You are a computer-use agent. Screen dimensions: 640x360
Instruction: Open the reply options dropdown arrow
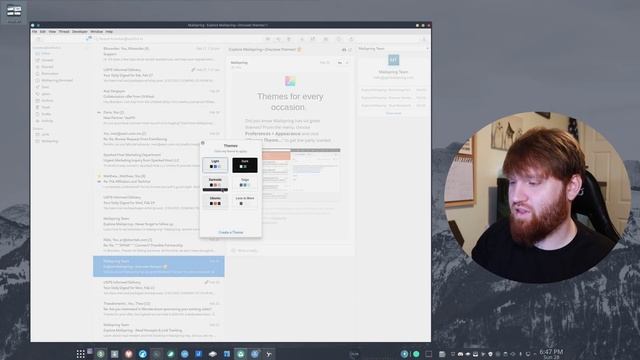347,63
